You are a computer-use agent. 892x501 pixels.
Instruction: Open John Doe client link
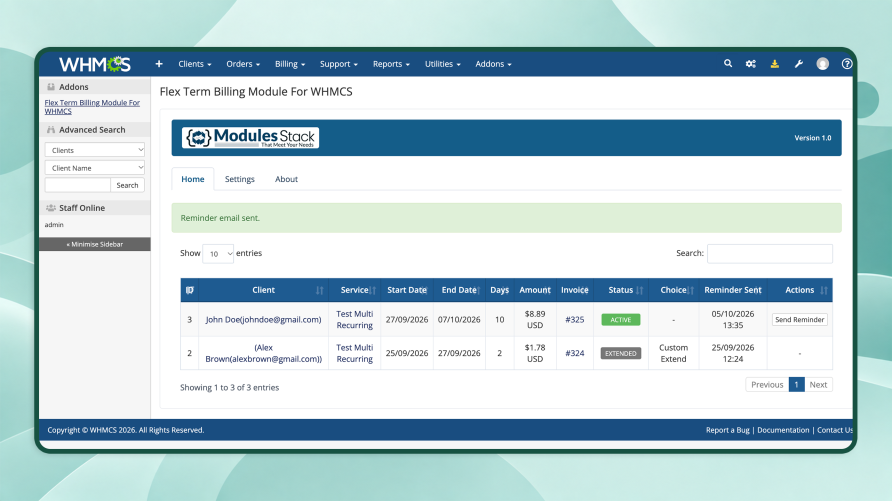tap(263, 320)
